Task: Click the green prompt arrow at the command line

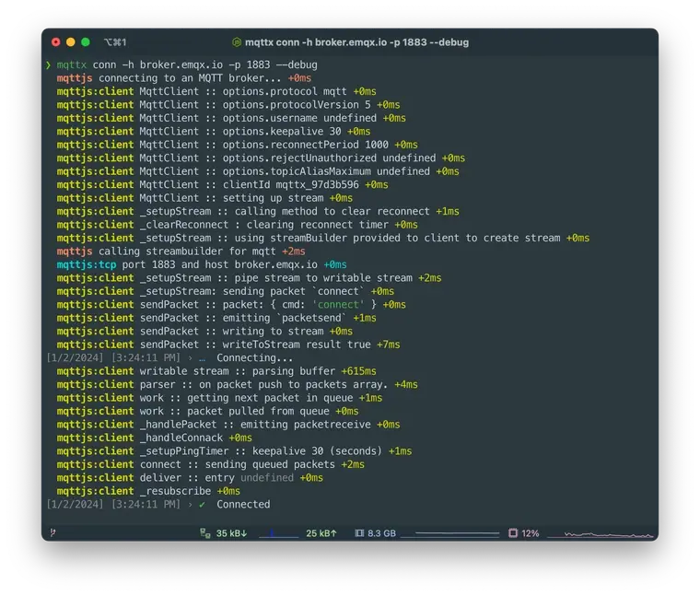Action: click(48, 65)
